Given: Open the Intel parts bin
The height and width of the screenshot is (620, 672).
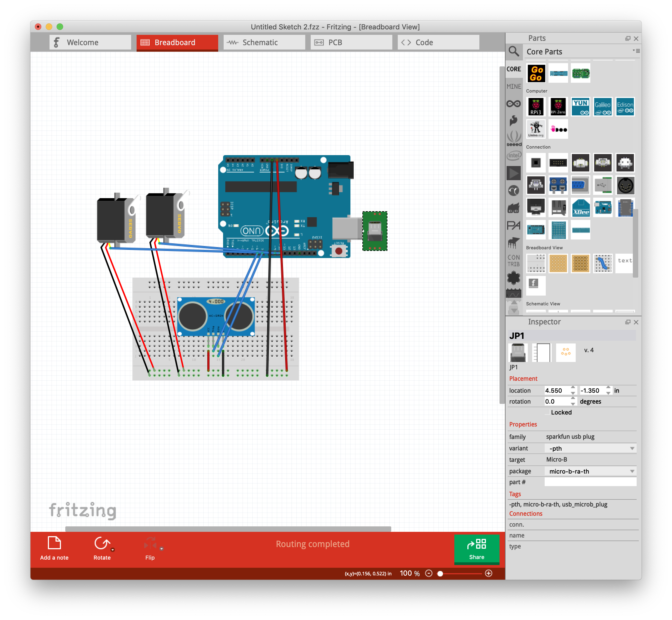Looking at the screenshot, I should click(x=514, y=156).
